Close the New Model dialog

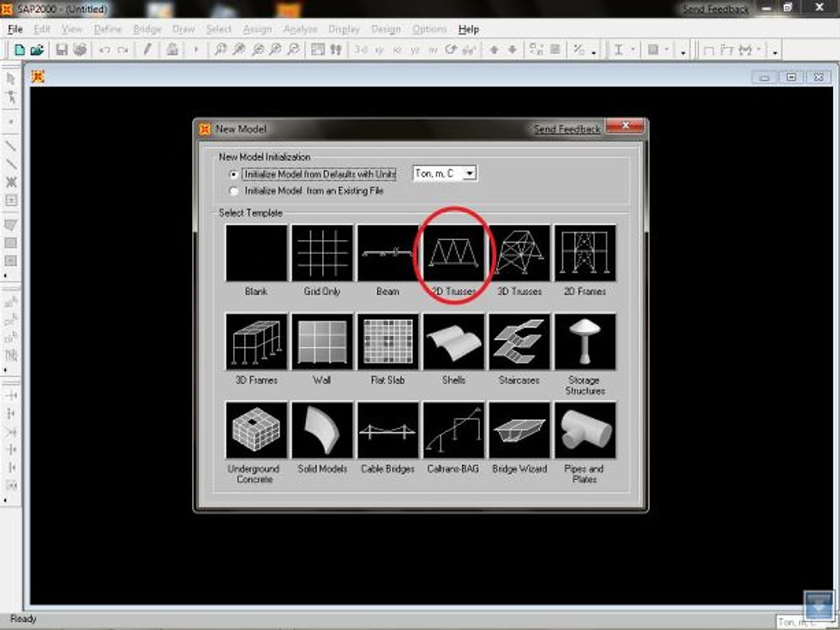(x=625, y=127)
